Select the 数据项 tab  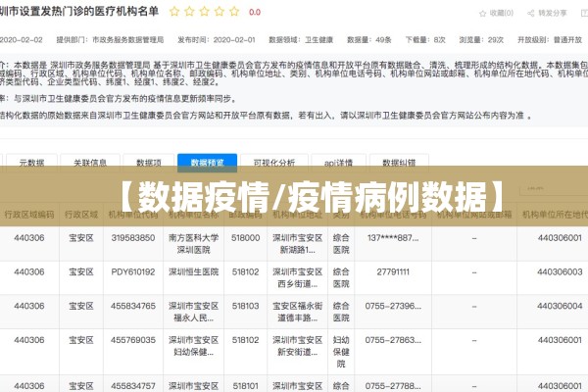149,163
